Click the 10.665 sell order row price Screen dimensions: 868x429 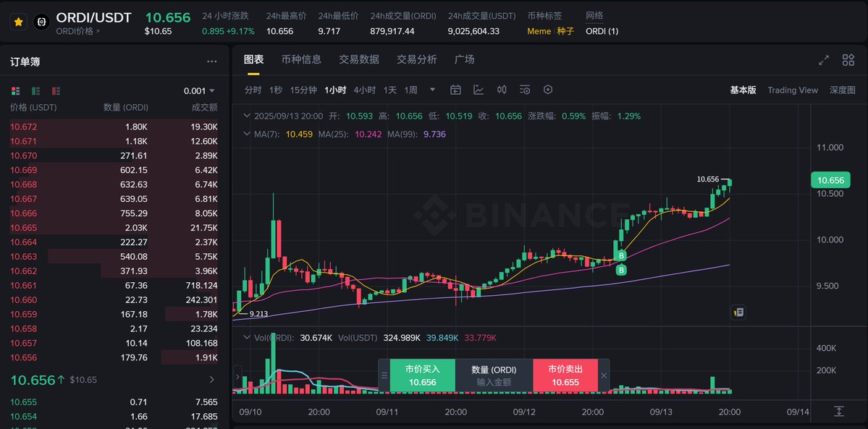[24, 227]
